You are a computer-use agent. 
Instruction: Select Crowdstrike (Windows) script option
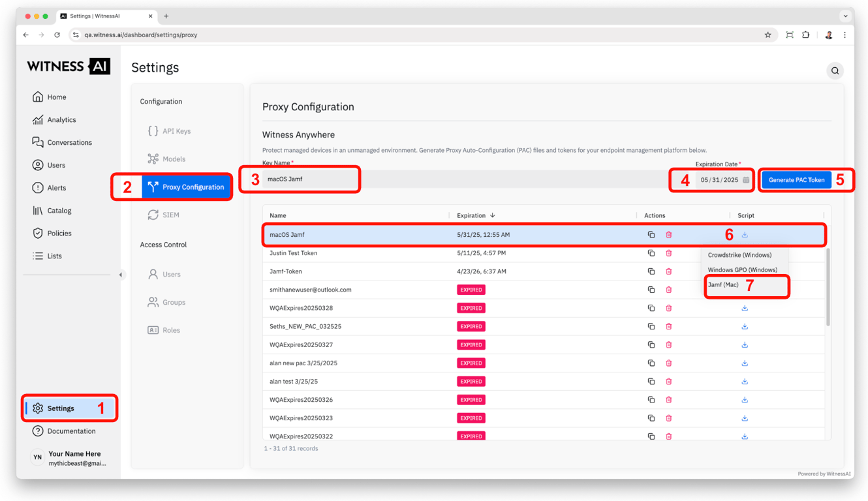(739, 255)
